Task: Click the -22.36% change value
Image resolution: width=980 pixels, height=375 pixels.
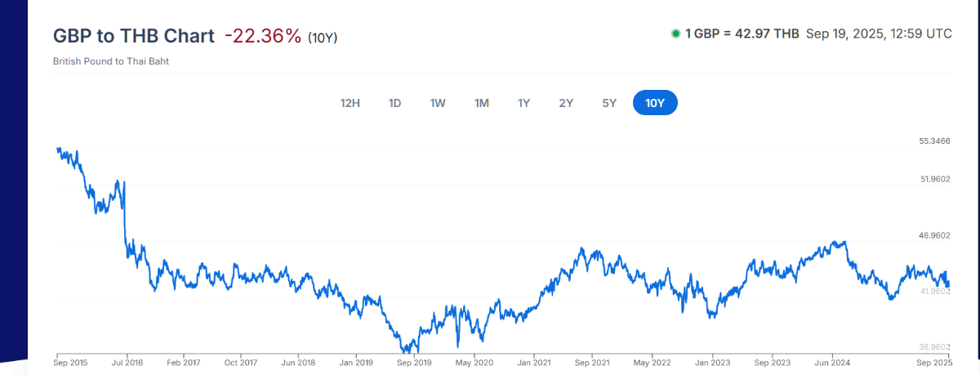Action: [x=263, y=36]
